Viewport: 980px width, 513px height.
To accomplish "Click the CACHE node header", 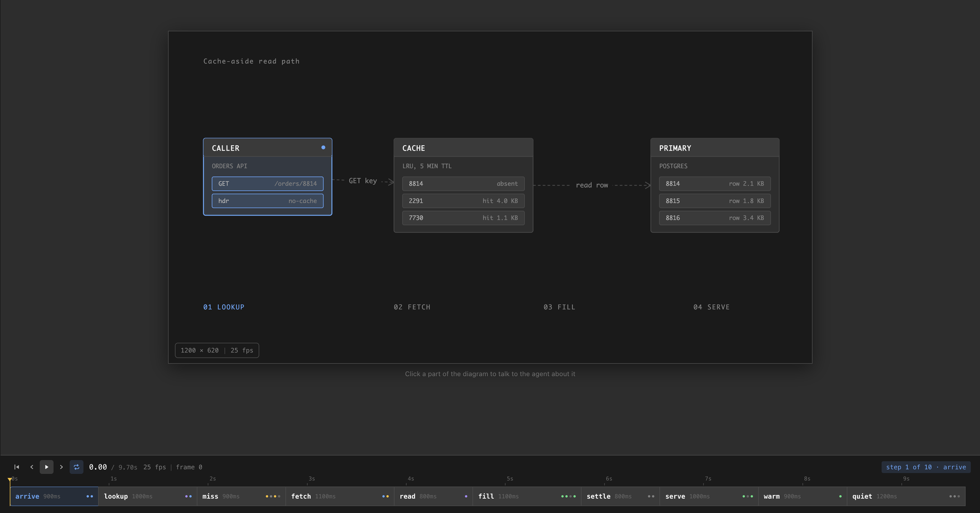I will pos(463,148).
